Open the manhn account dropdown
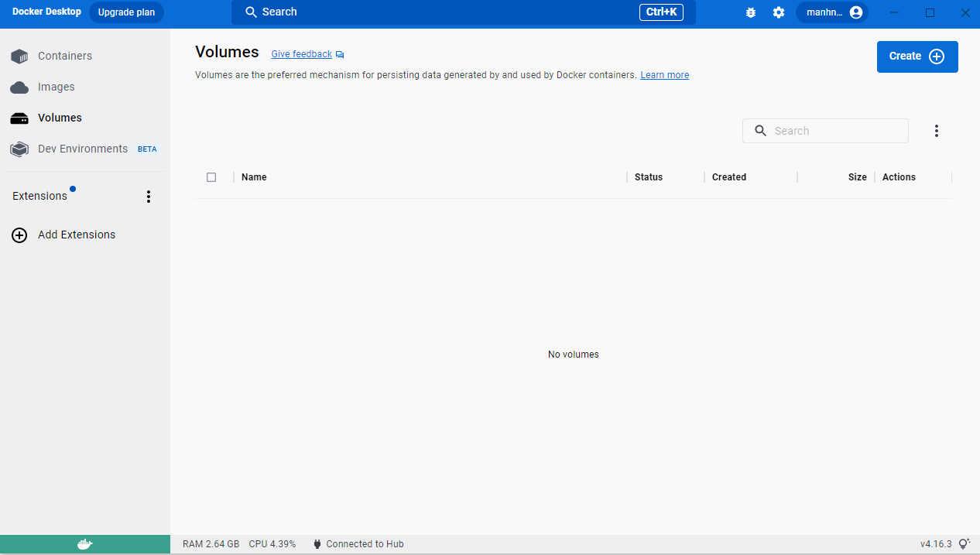980x555 pixels. click(832, 12)
